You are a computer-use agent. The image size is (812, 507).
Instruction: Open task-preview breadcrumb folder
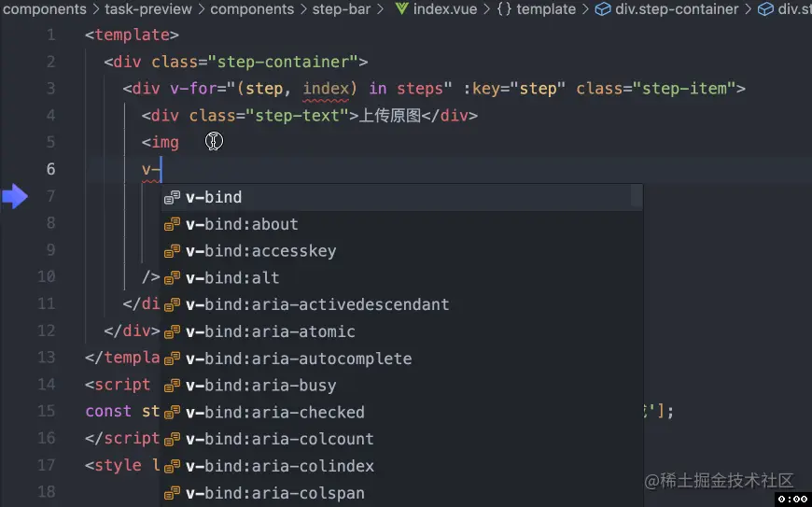click(148, 8)
